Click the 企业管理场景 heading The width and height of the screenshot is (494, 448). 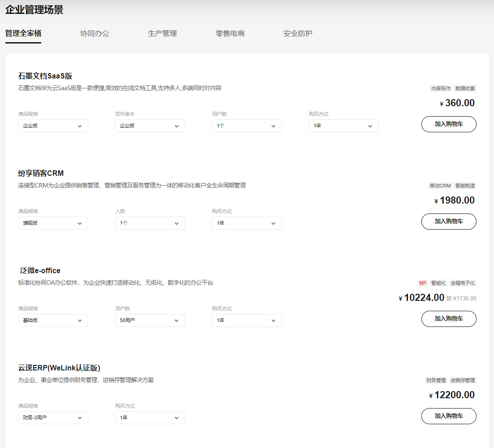35,9
